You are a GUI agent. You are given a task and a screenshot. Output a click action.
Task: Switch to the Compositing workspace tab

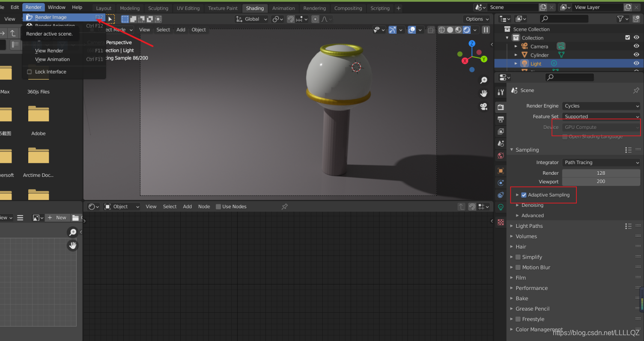coord(348,8)
